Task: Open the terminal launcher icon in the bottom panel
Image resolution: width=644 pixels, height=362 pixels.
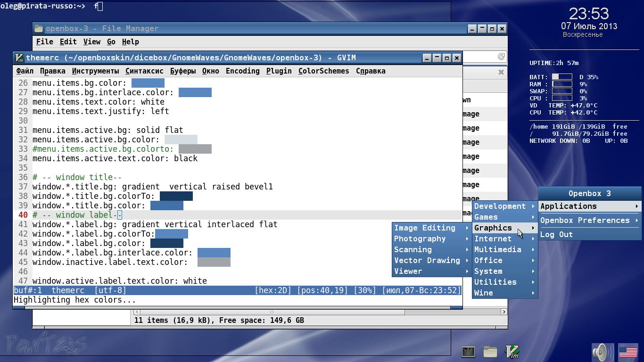Action: (468, 352)
